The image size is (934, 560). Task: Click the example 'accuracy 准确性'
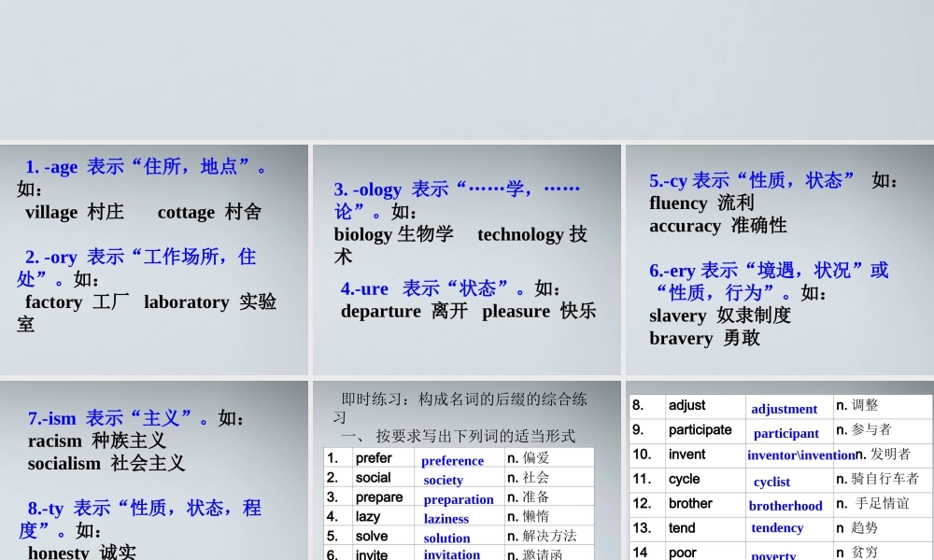click(717, 226)
